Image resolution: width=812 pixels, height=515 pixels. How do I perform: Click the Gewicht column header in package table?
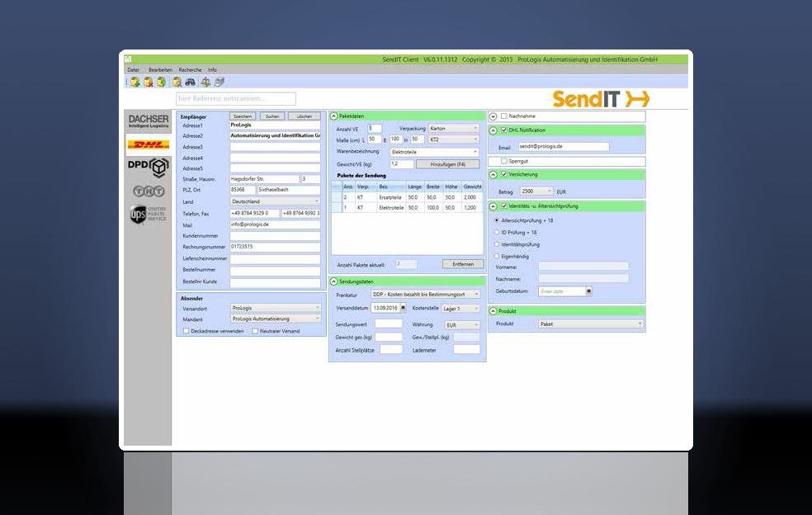pos(472,187)
